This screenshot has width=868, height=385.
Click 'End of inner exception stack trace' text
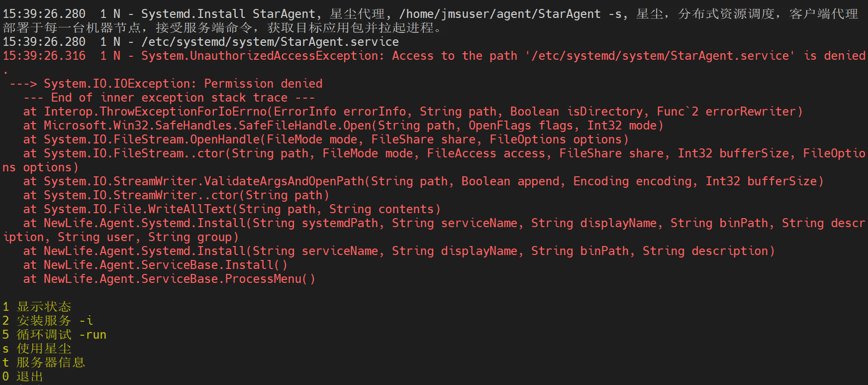coord(169,98)
